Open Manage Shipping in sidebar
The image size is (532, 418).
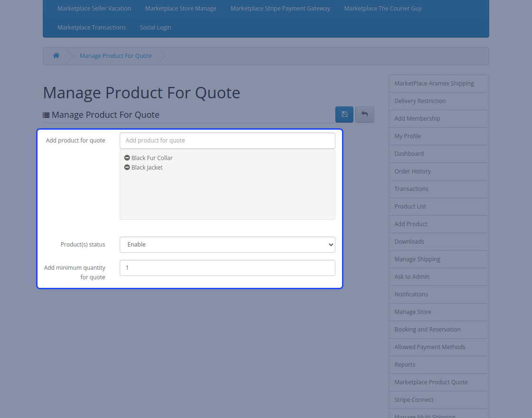pyautogui.click(x=439, y=259)
